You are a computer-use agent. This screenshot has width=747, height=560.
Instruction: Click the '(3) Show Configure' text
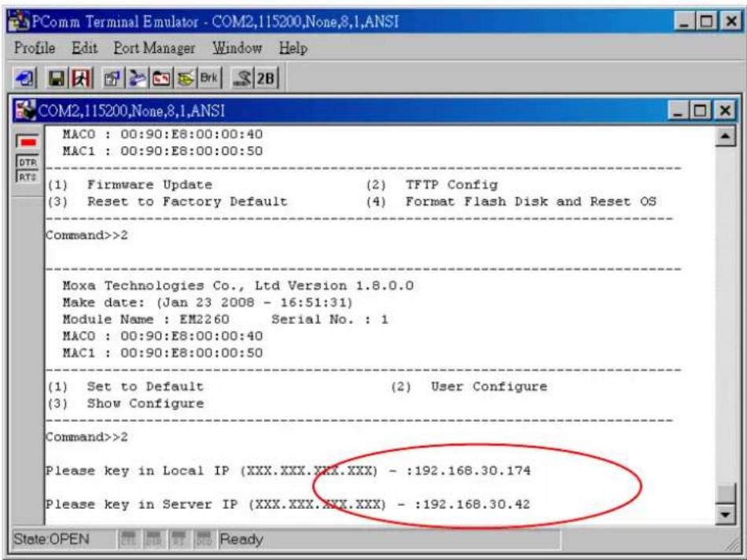(125, 403)
